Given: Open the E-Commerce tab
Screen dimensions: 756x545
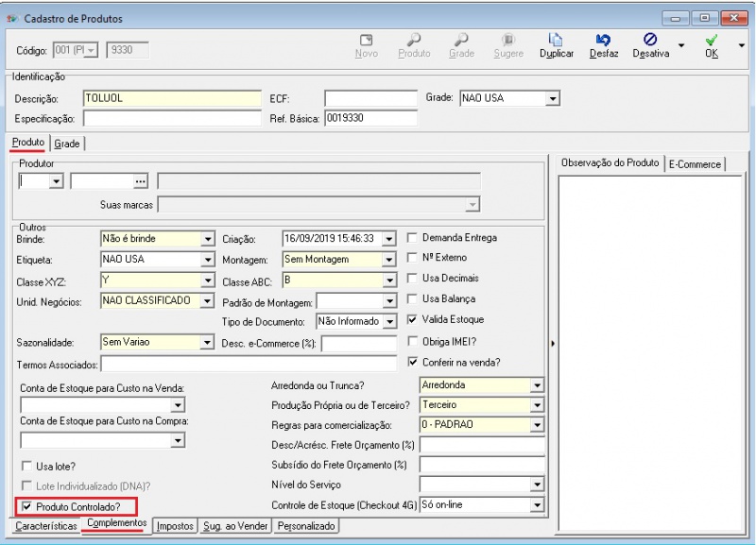Looking at the screenshot, I should coord(695,163).
